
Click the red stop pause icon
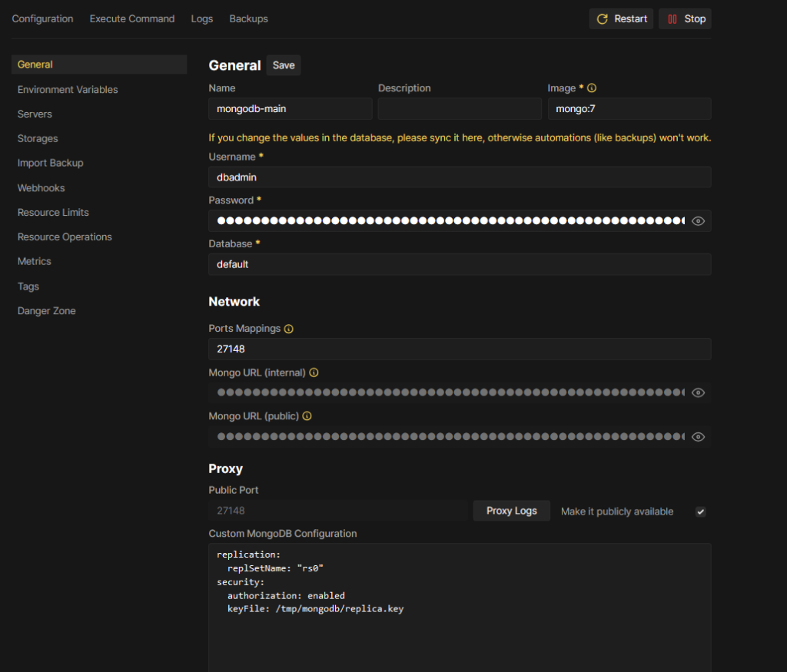(672, 19)
